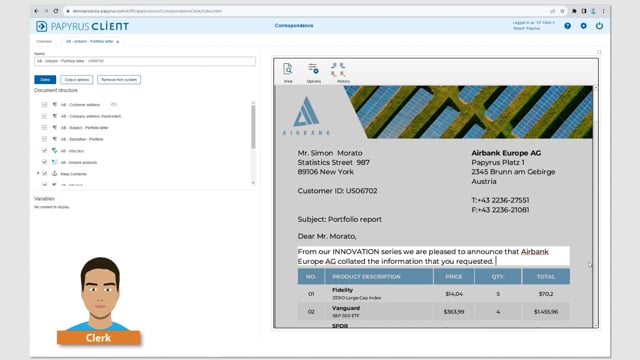Select AB - Intro text row
The image size is (640, 360).
pyautogui.click(x=72, y=151)
